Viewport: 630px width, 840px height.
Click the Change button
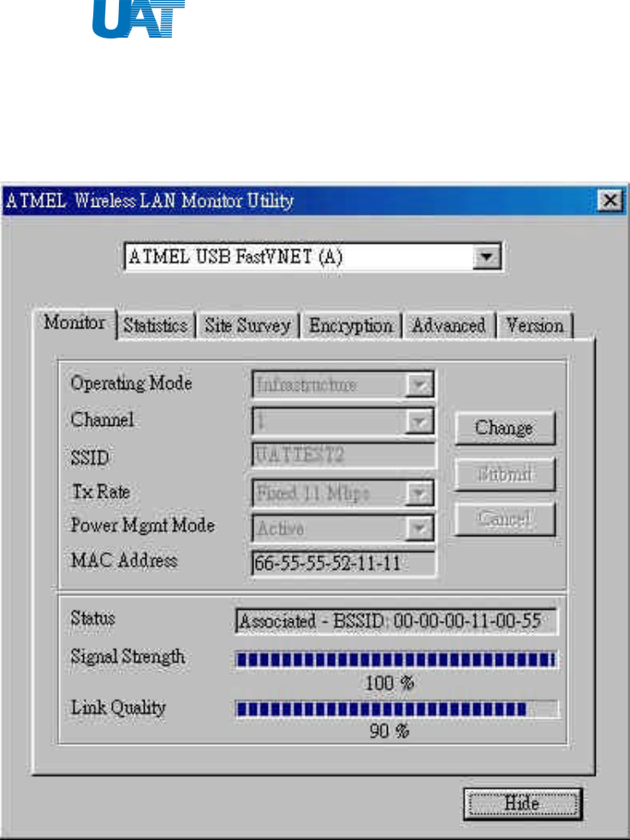pyautogui.click(x=504, y=428)
